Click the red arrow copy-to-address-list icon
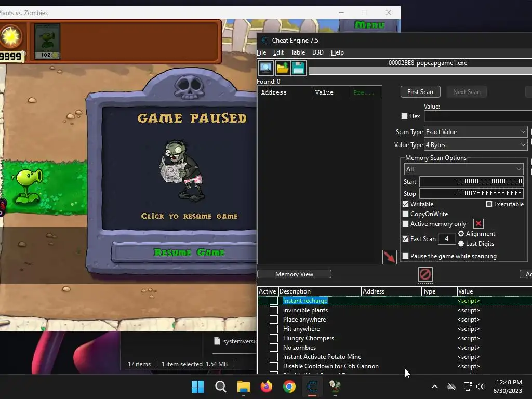Image resolution: width=532 pixels, height=399 pixels. 390,257
